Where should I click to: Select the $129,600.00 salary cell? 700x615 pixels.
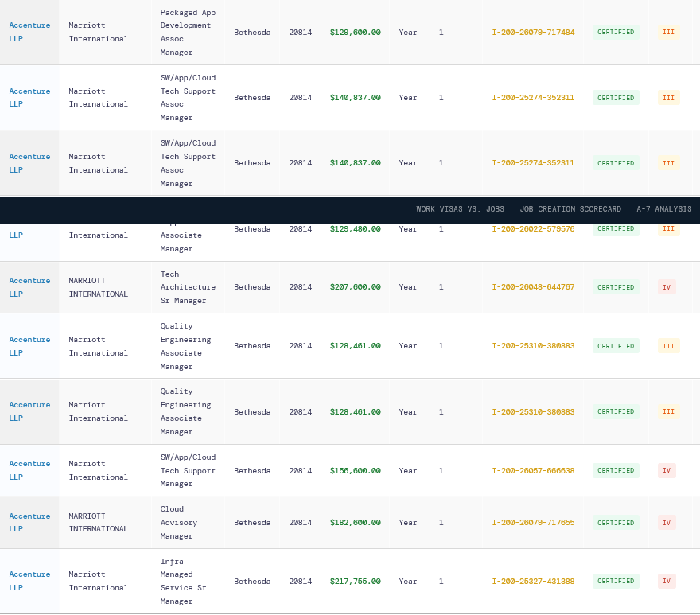[x=356, y=32]
